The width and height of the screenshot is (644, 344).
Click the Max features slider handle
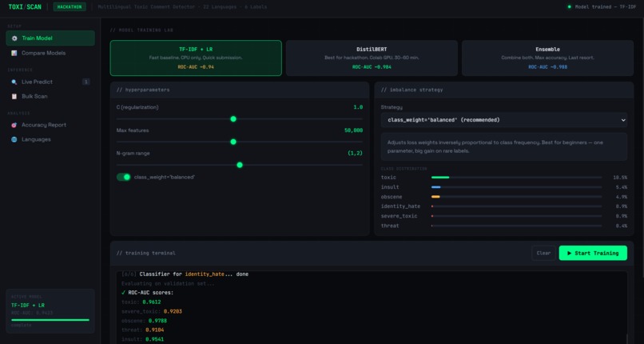tap(233, 142)
